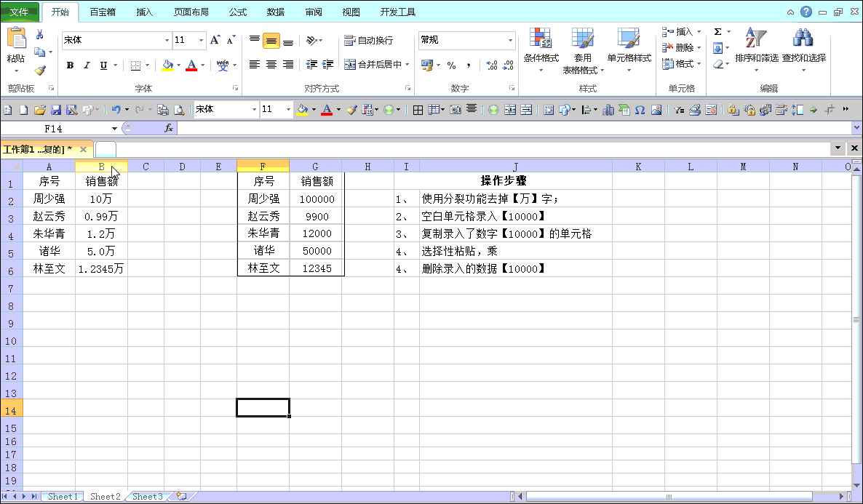Open ribbon font color dropdown arrow
Screen dimensions: 863x504
[x=202, y=65]
